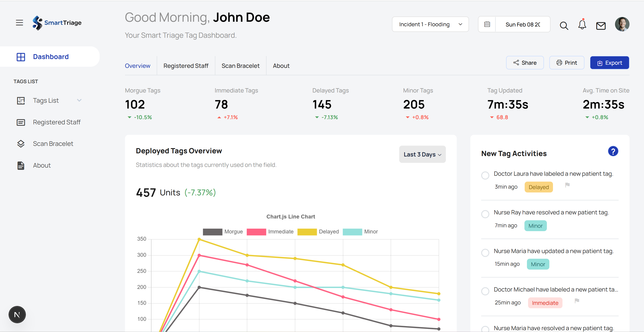Select the Nurse Ray activity radio button
The width and height of the screenshot is (644, 332).
click(x=485, y=214)
